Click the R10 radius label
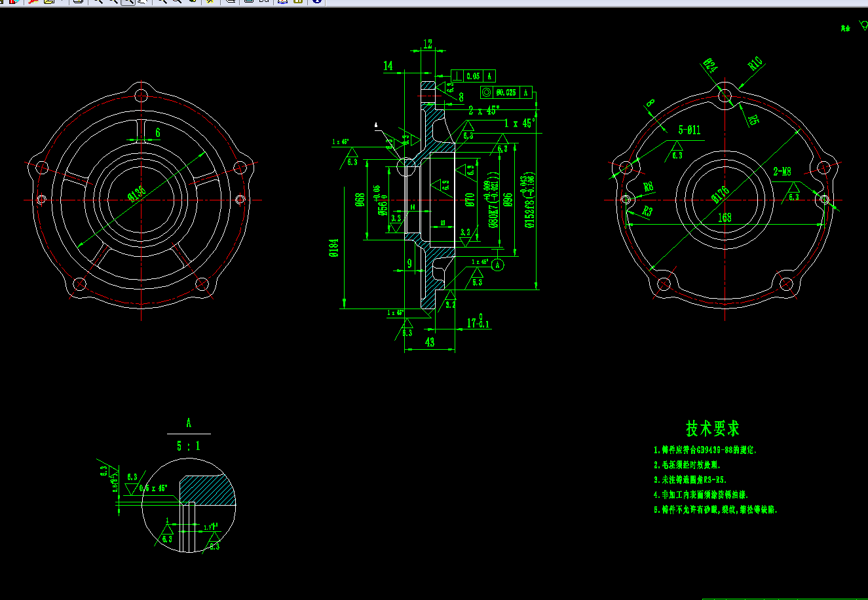The height and width of the screenshot is (600, 868). pyautogui.click(x=755, y=64)
